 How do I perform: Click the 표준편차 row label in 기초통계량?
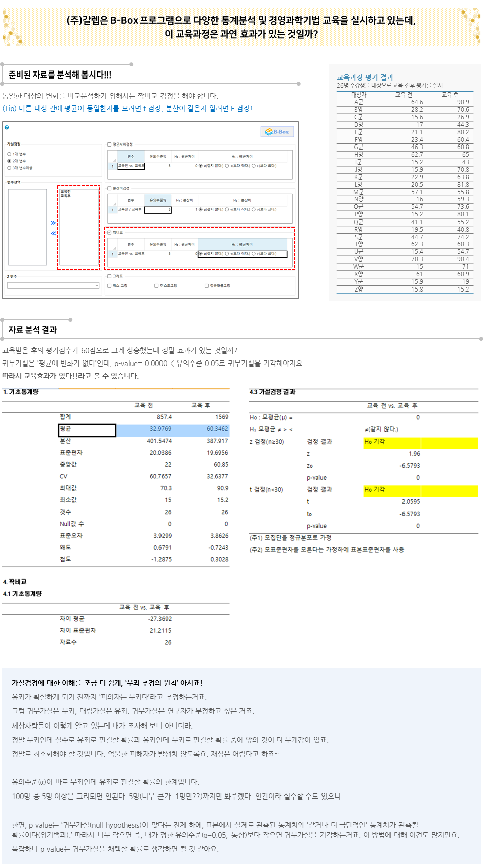click(71, 453)
